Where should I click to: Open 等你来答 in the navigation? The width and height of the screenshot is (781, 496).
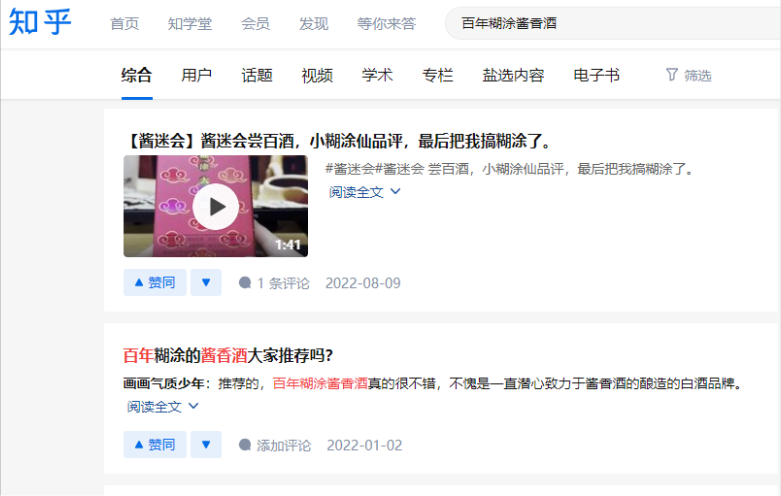[387, 23]
